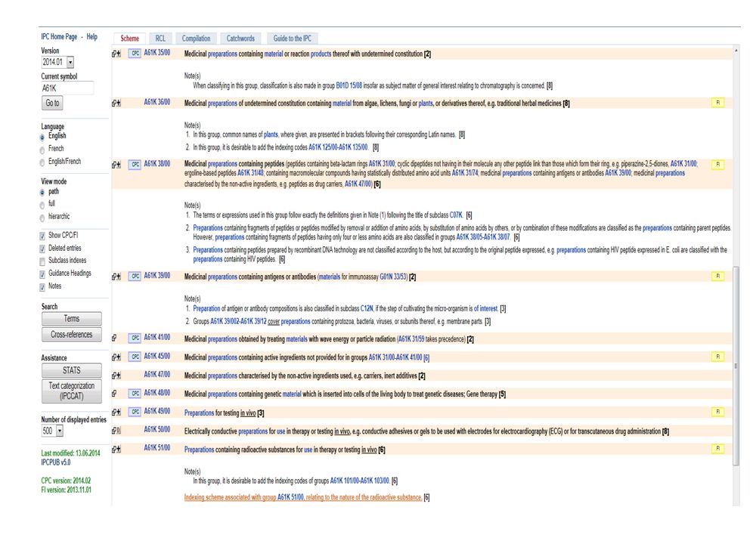This screenshot has height=544, width=756.
Task: Switch to the Compilation tab
Action: click(196, 39)
